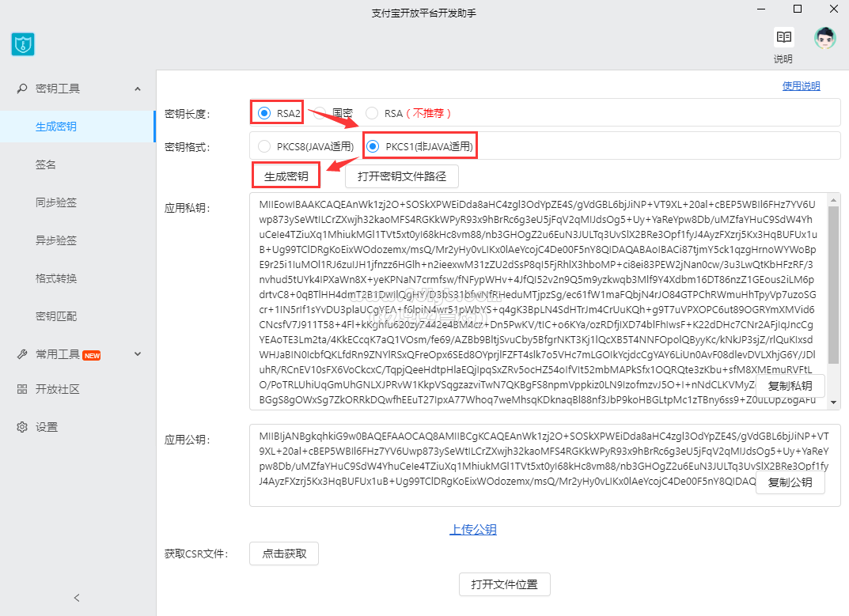Open the 同步验签 sidebar item
Image resolution: width=849 pixels, height=616 pixels.
78,202
